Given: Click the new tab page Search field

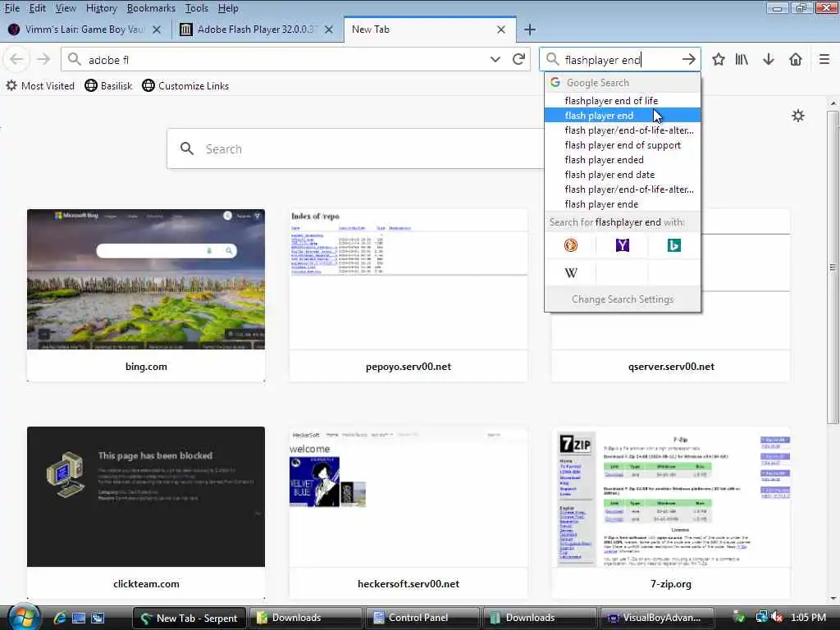Looking at the screenshot, I should 356,149.
